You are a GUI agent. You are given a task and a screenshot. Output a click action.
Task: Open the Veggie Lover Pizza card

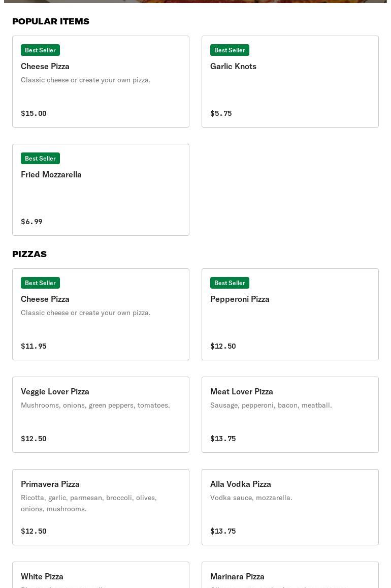pos(101,414)
